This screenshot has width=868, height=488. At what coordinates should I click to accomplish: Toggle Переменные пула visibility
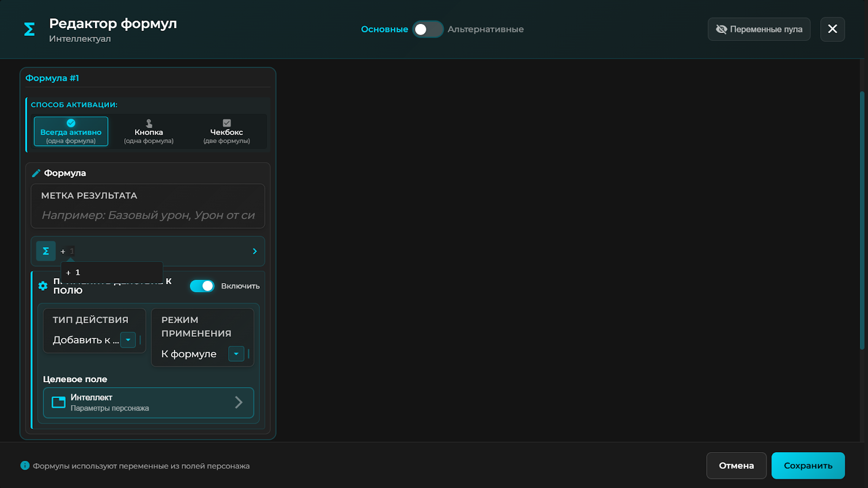coord(758,29)
